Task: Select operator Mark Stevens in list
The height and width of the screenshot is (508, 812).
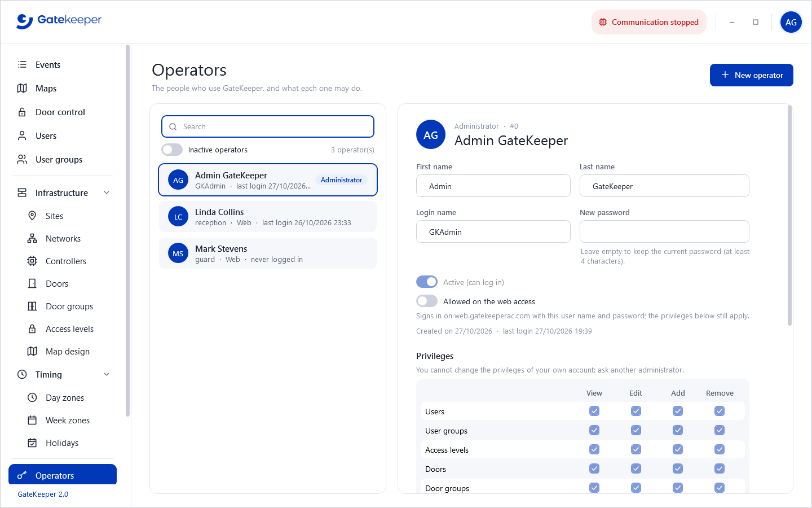Action: point(268,253)
